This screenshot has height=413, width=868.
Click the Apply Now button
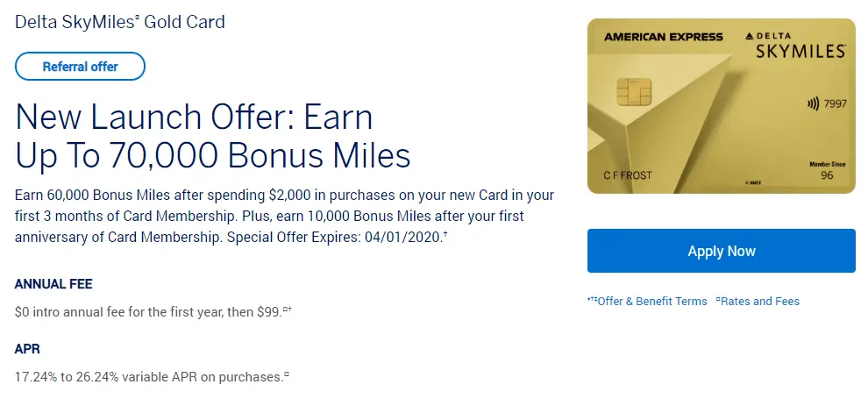pos(721,251)
